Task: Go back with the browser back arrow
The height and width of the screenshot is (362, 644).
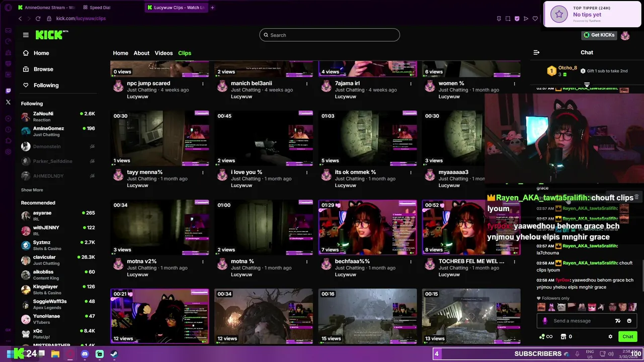Action: coord(20,19)
